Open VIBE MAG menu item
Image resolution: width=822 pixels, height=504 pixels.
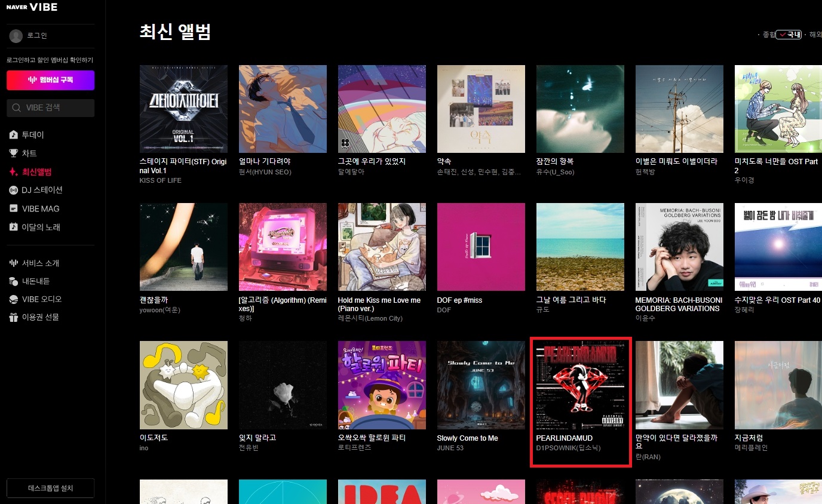coord(41,209)
